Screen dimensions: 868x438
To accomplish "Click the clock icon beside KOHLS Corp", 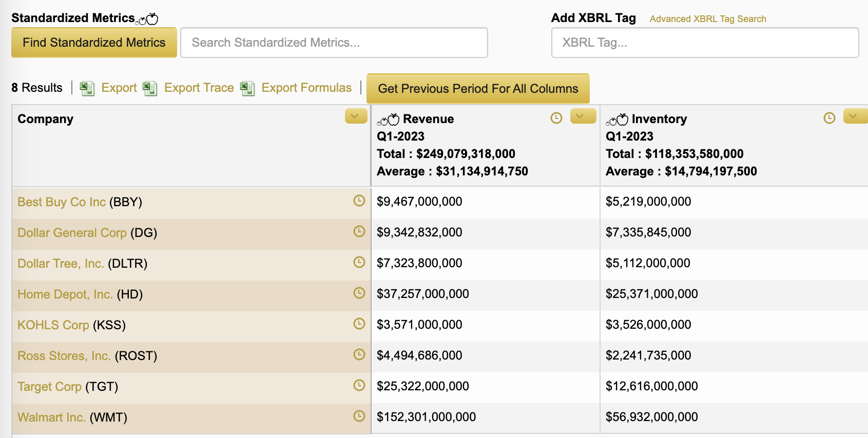I will 359,324.
